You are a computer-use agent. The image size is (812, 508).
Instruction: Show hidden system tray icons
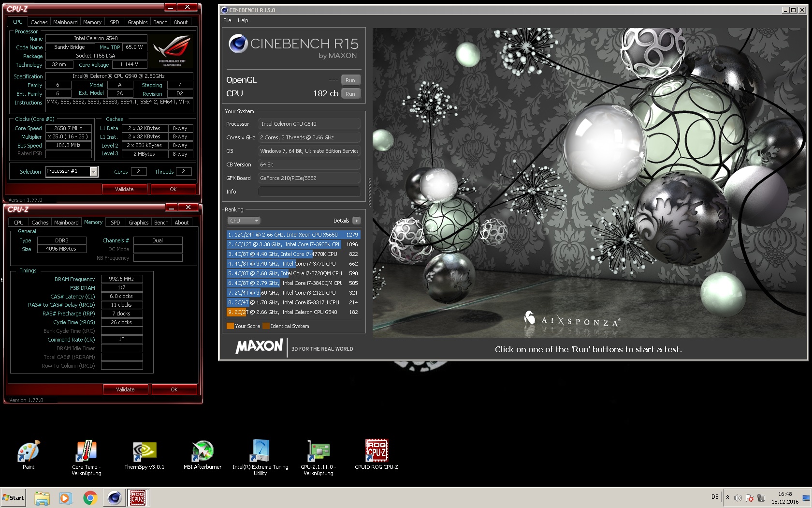[727, 497]
